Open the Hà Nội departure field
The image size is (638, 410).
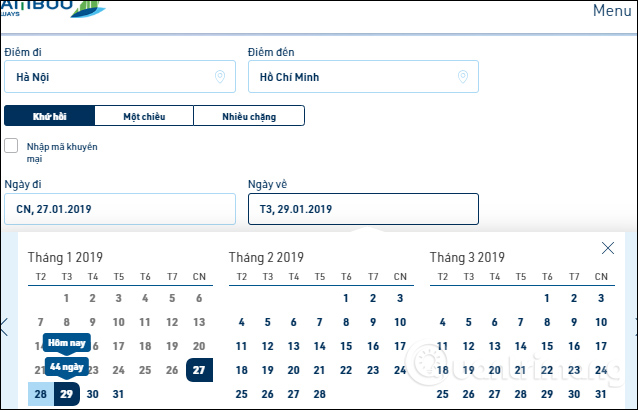pos(110,77)
